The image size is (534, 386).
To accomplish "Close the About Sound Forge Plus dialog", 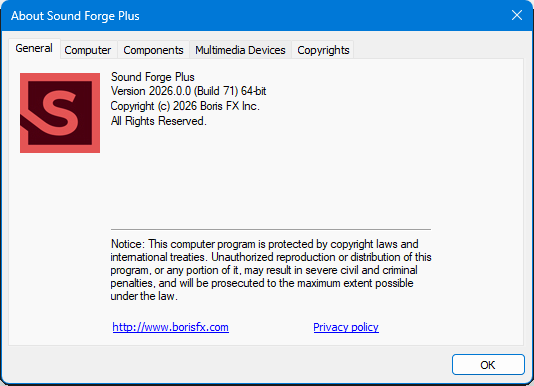I will [x=517, y=15].
